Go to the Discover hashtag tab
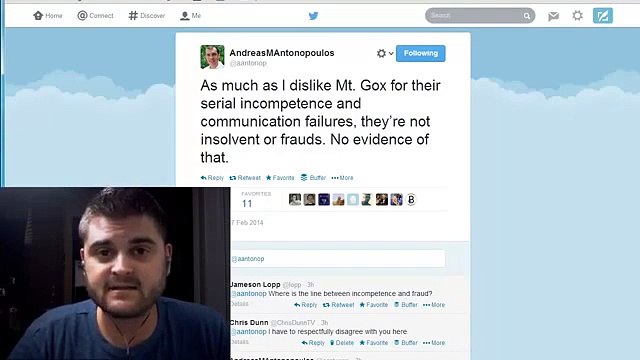640x360 pixels. (147, 16)
